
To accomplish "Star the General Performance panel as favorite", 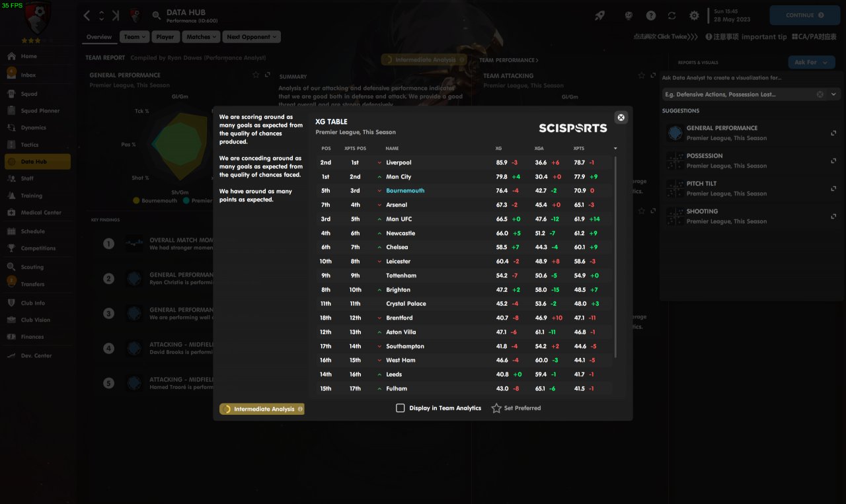I will (x=256, y=75).
